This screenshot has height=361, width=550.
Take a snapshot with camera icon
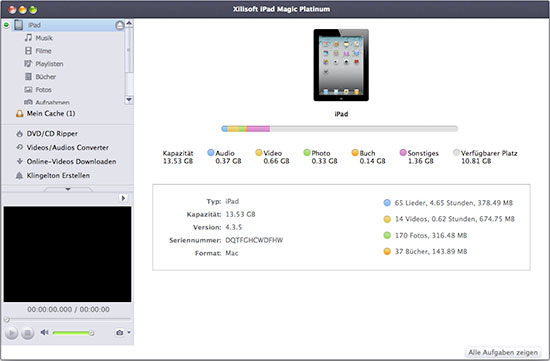(120, 332)
